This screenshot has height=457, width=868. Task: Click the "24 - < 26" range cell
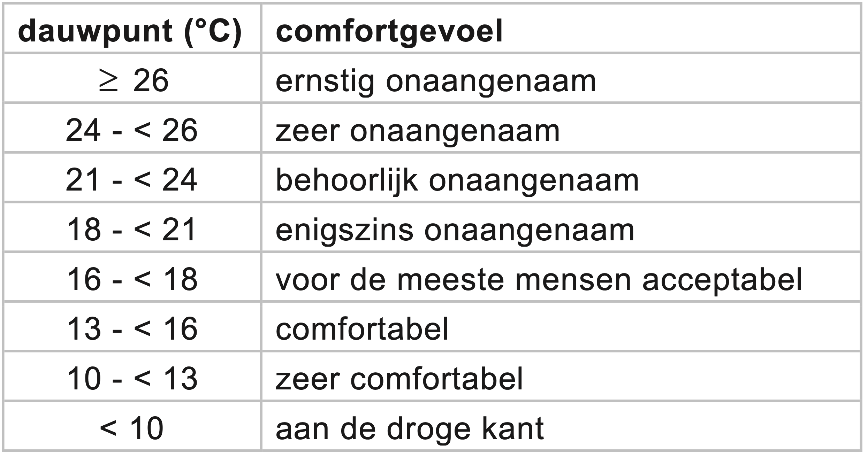point(132,130)
